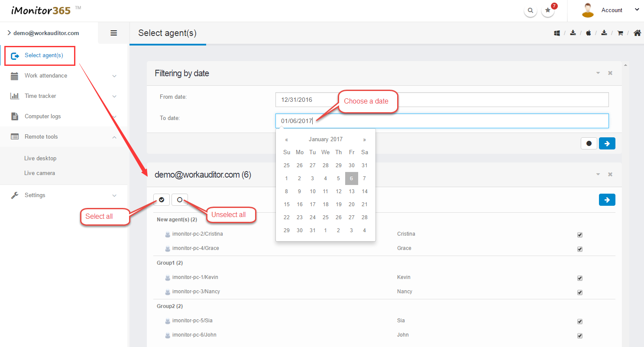Click the Select all checkmark button
This screenshot has height=347, width=644.
[162, 200]
